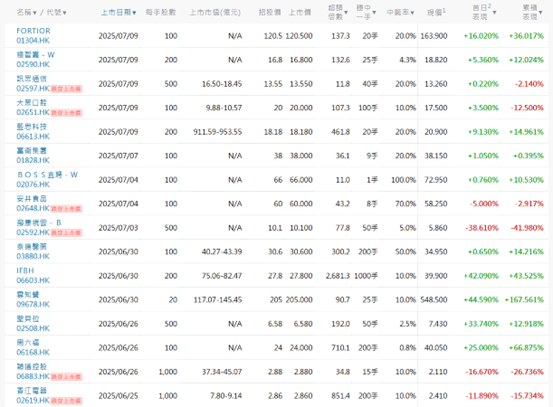Image resolution: width=553 pixels, height=407 pixels.
Task: Click red badge beside 02651.HK
Action: (x=66, y=113)
